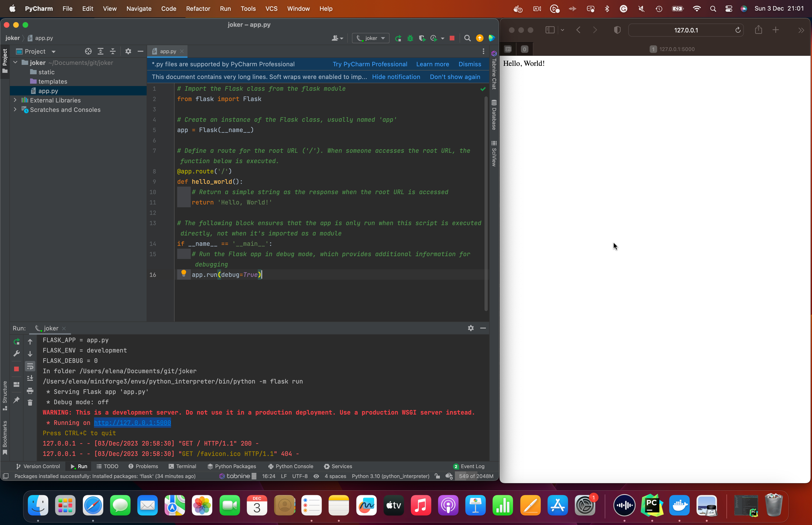This screenshot has height=525, width=812.
Task: Dismiss the PyCharm Professional banner
Action: [x=469, y=64]
